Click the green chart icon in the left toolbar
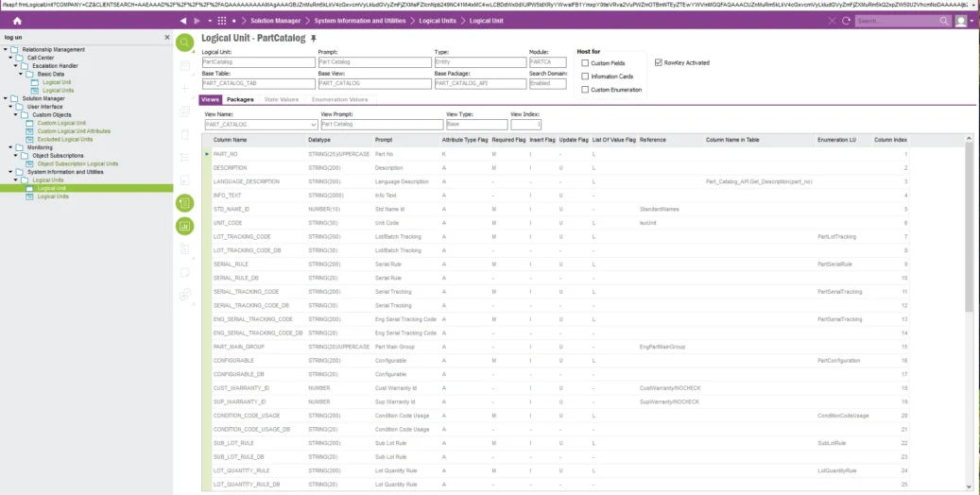This screenshot has height=495, width=980. tap(185, 226)
